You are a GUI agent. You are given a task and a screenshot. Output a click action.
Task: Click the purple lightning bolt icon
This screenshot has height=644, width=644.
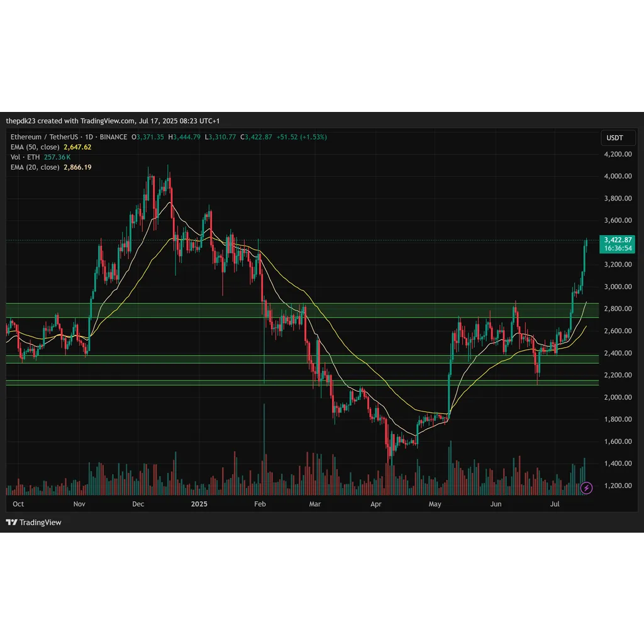[586, 488]
